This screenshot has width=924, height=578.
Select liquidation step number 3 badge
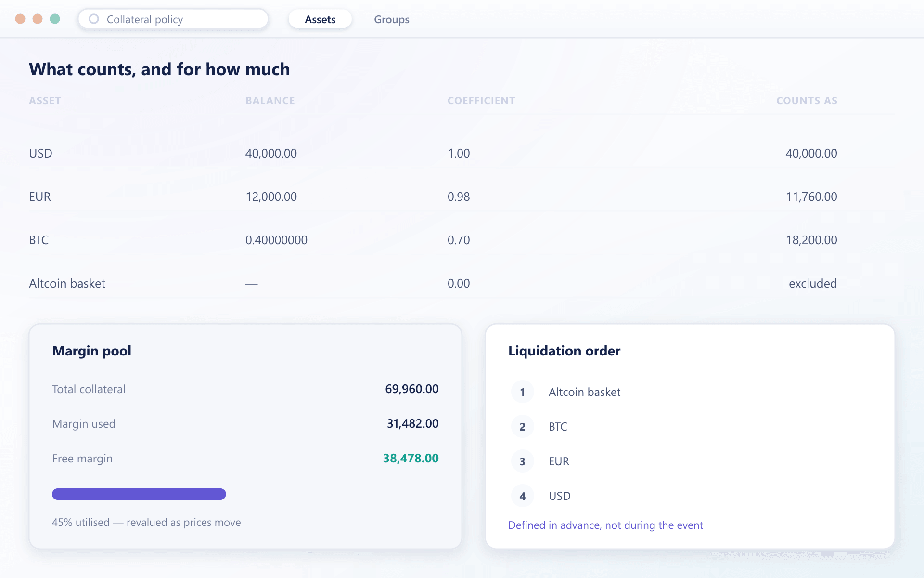(522, 461)
